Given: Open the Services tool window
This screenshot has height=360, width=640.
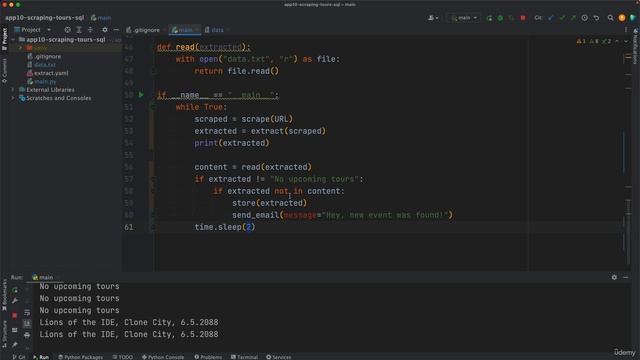Looking at the screenshot, I should coord(279,357).
